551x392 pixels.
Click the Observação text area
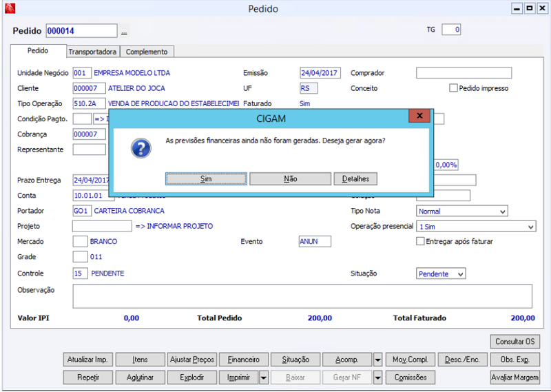302,296
